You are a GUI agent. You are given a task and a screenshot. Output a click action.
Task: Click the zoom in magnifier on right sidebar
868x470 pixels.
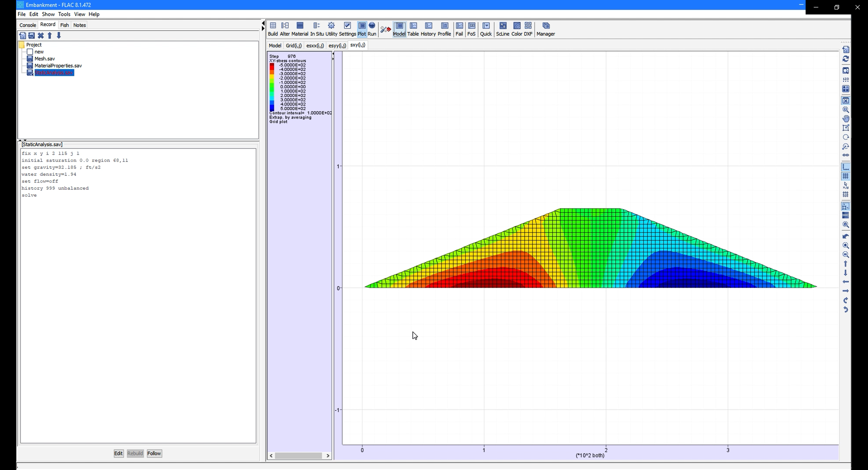pyautogui.click(x=845, y=246)
